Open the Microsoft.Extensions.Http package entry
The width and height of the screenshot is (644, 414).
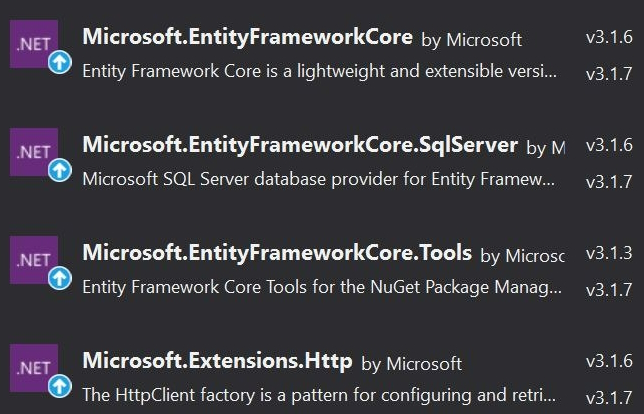point(216,361)
